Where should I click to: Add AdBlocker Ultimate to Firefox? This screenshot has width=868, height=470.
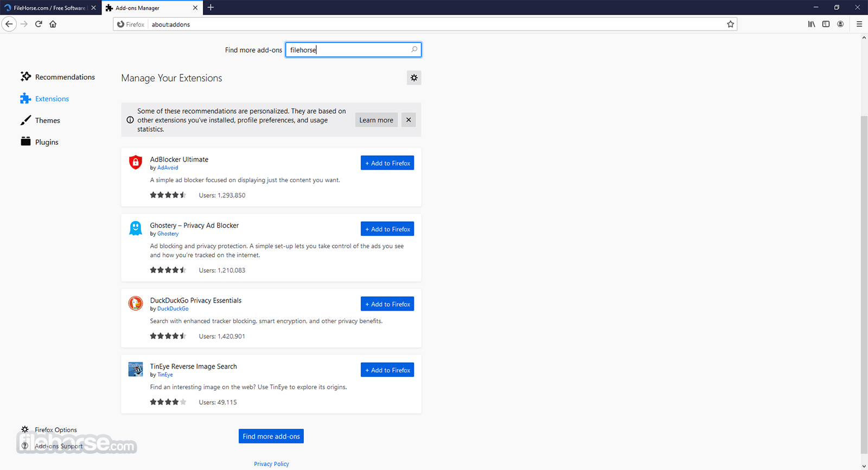pos(387,163)
